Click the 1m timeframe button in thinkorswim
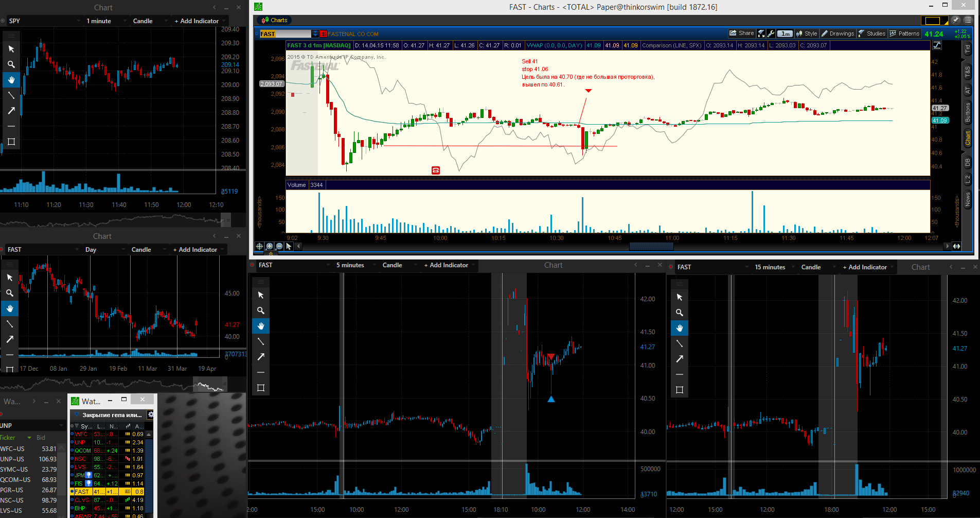Screen dimensions: 980x518 (785, 33)
